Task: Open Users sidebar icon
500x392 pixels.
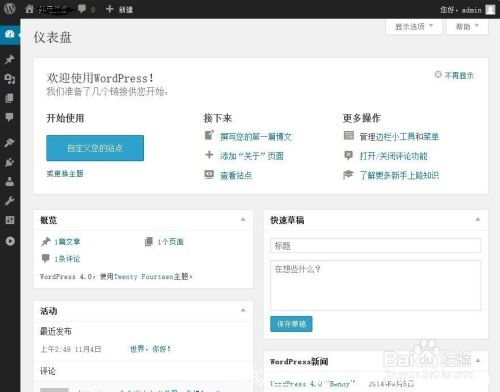Action: pos(10,181)
